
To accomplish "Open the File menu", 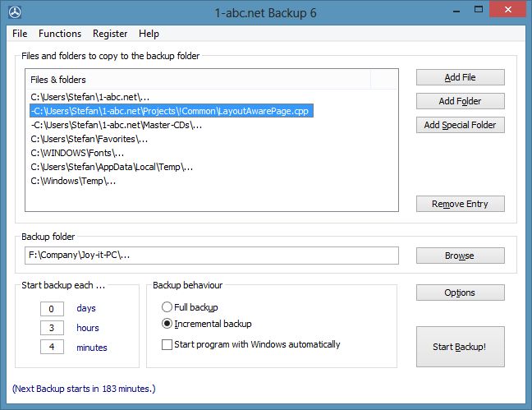I will pyautogui.click(x=20, y=34).
